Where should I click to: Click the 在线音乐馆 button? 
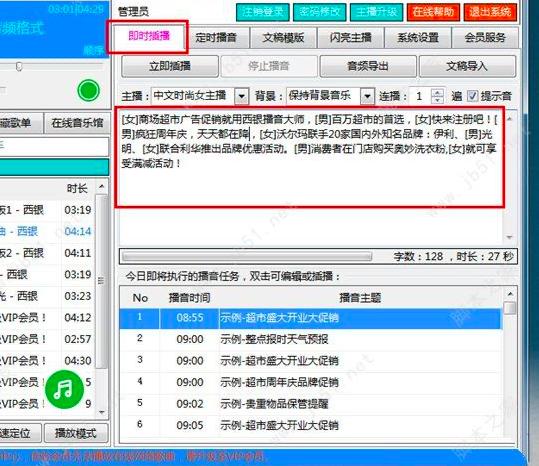[77, 123]
